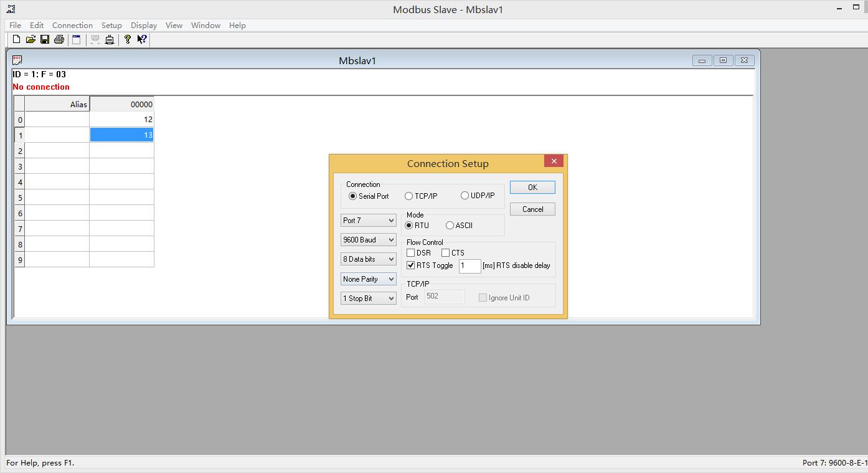The width and height of the screenshot is (868, 473).
Task: Click row header 0 in the table
Action: click(x=20, y=120)
